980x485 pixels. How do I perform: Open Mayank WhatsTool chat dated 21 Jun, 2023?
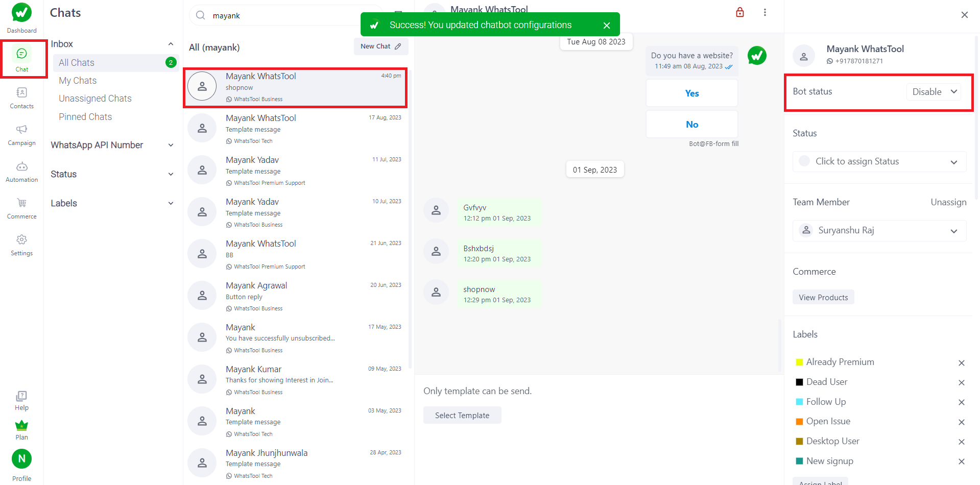point(295,254)
